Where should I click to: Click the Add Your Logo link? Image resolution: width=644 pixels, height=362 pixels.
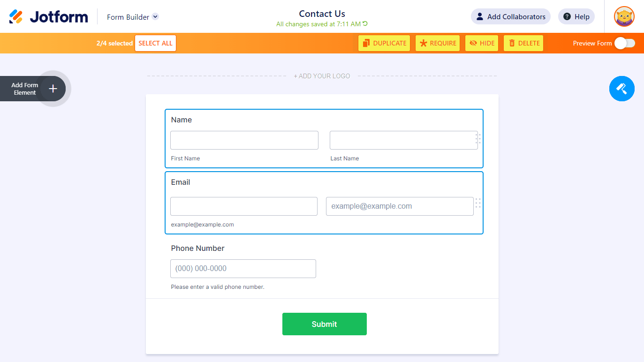click(322, 76)
